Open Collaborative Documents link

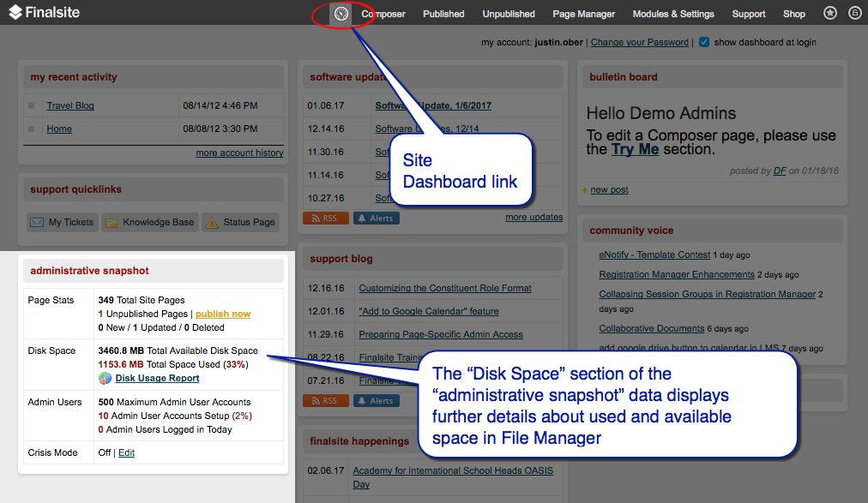[652, 328]
